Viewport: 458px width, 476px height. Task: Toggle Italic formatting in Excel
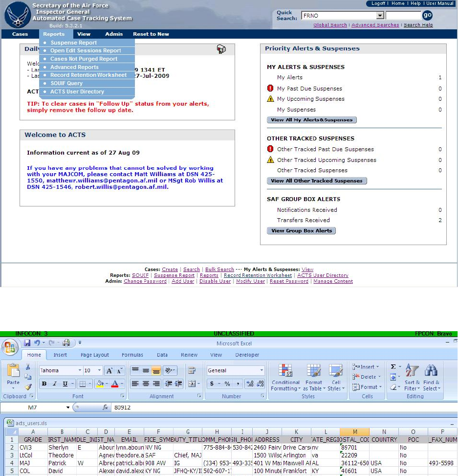pyautogui.click(x=55, y=384)
